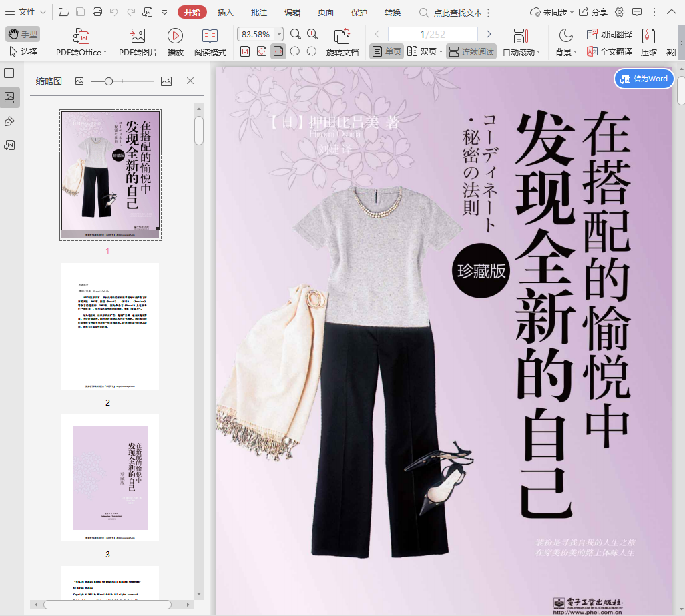The image size is (685, 616).
Task: Click 压缩 compress PDF icon
Action: 649,43
